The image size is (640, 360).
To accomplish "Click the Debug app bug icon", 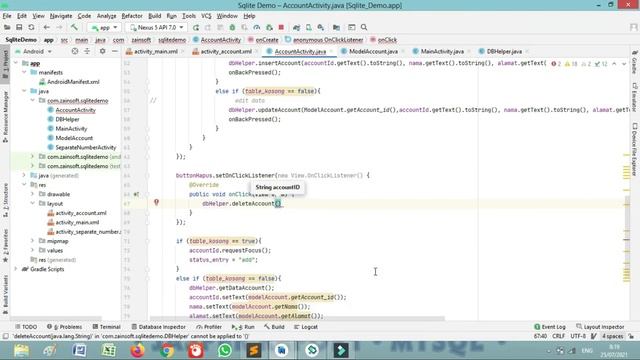I will (x=232, y=27).
